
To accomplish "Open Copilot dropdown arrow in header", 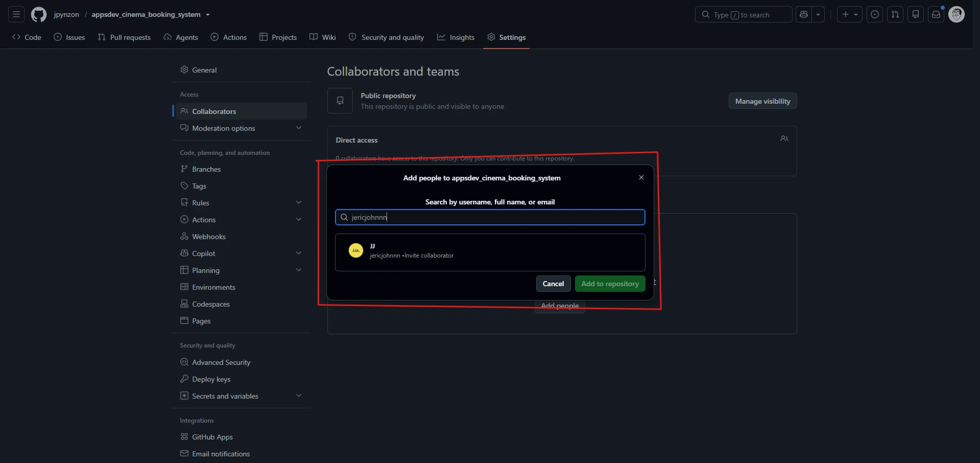I will 818,14.
